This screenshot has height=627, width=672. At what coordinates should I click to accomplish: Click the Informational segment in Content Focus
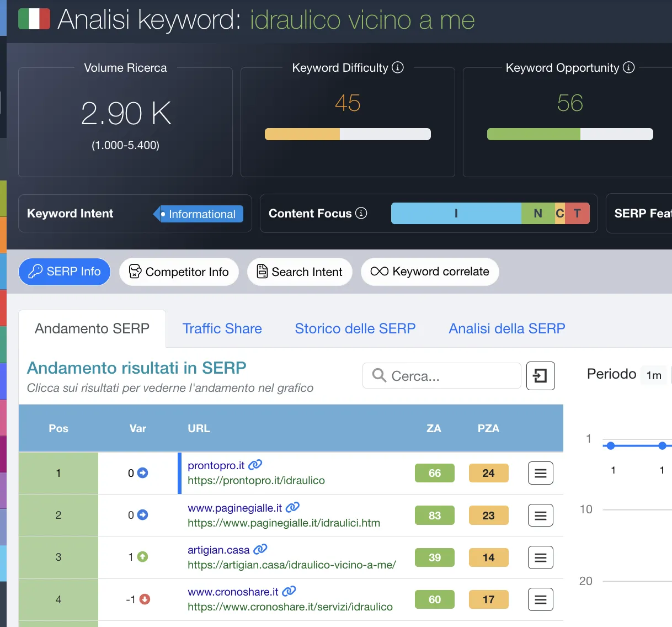(456, 213)
